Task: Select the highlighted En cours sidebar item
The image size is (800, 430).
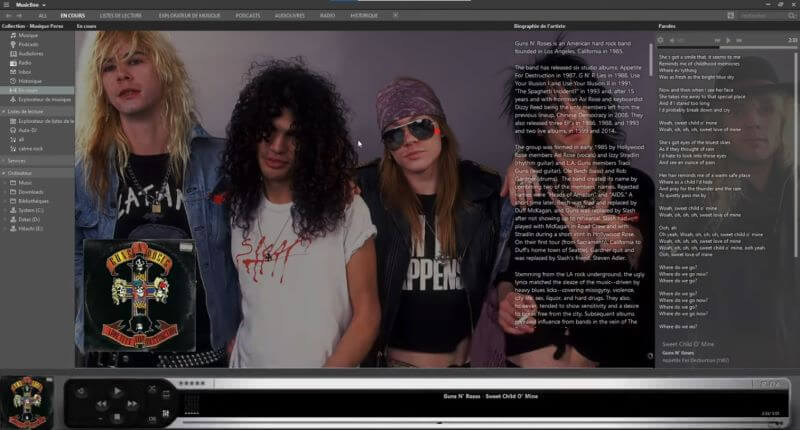Action: [37, 91]
